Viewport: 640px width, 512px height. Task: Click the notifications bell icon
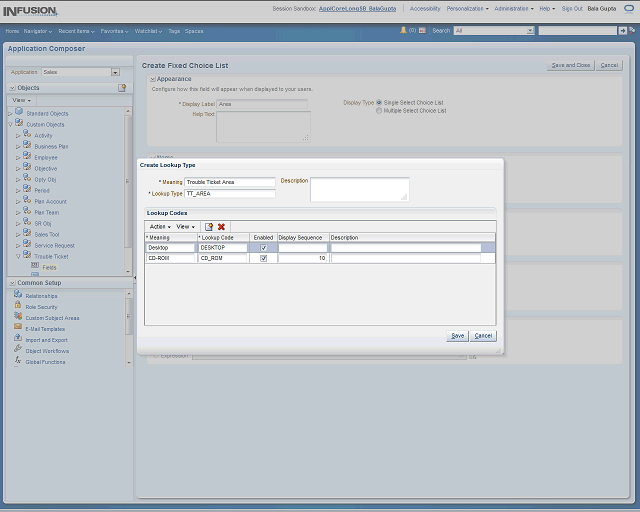click(x=404, y=31)
